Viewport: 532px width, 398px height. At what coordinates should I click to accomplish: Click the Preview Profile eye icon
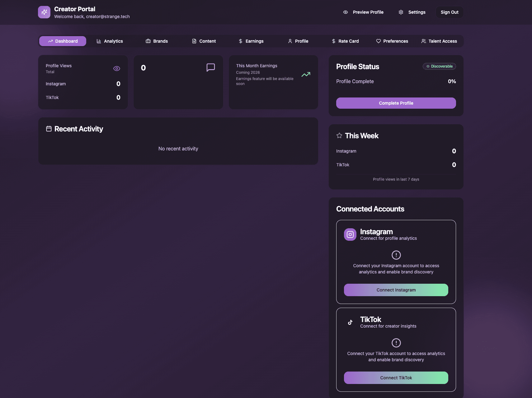[345, 12]
